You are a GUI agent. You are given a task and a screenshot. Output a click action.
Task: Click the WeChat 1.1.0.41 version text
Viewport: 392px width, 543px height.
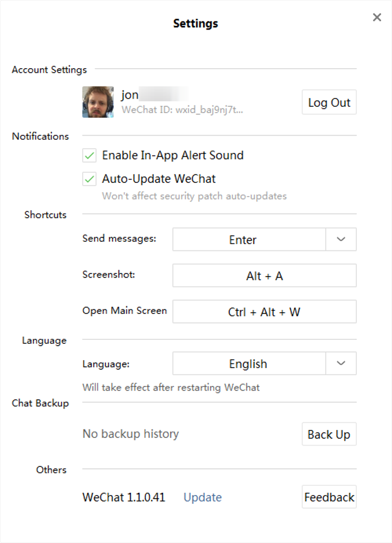click(124, 497)
